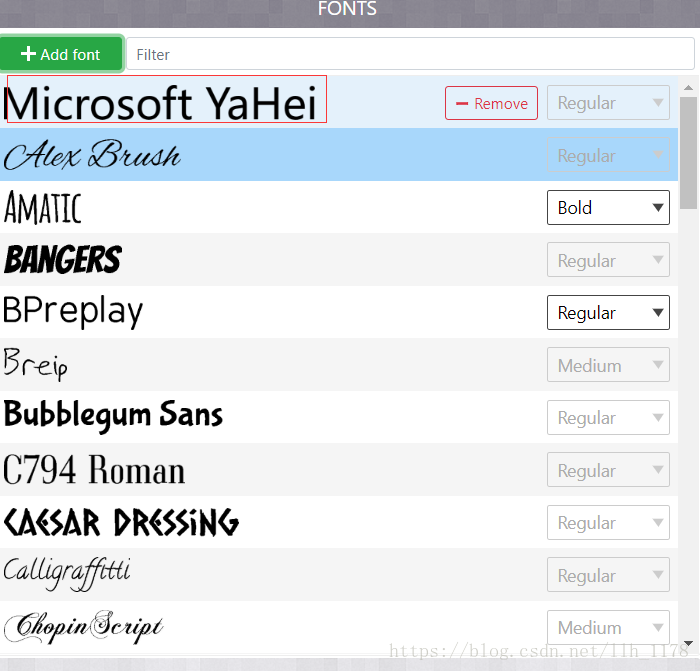
Task: Expand BPreplay Regular style dropdown
Action: tap(608, 313)
